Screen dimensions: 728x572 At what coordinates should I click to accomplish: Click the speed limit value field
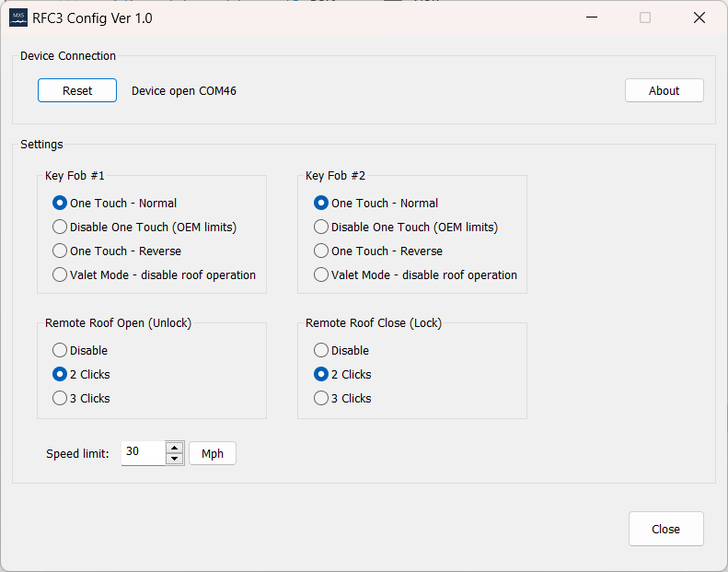tap(143, 453)
